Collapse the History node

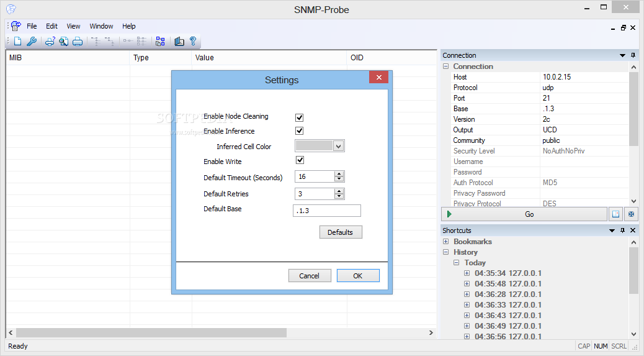(445, 252)
